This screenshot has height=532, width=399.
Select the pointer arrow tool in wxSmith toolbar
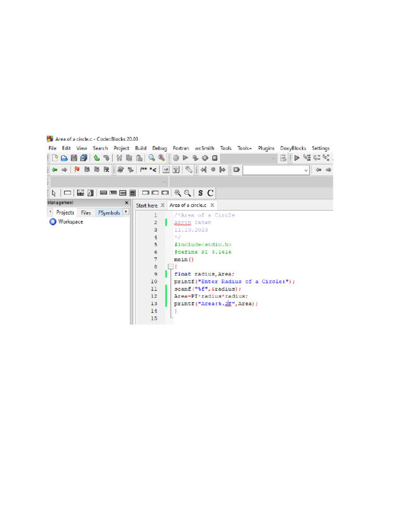point(54,193)
